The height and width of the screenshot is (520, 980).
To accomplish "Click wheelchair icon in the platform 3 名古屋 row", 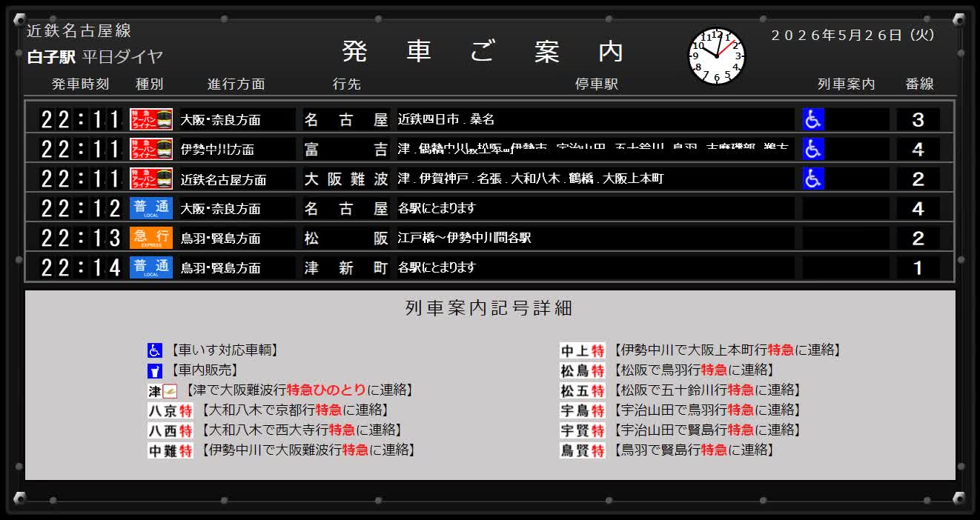I will [813, 119].
